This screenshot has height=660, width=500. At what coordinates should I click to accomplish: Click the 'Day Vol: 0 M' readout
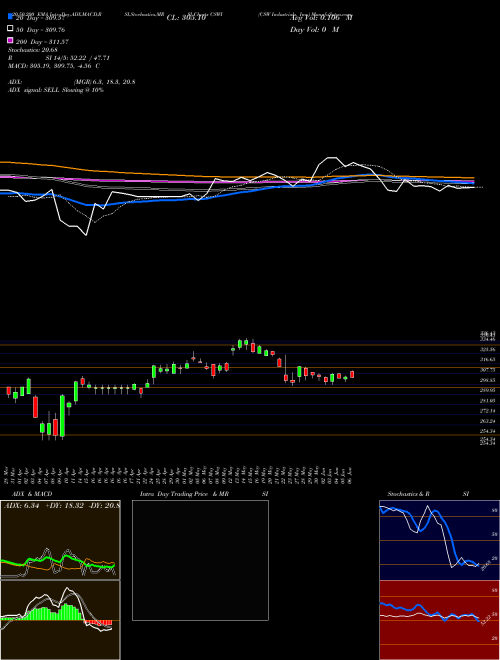tap(314, 29)
